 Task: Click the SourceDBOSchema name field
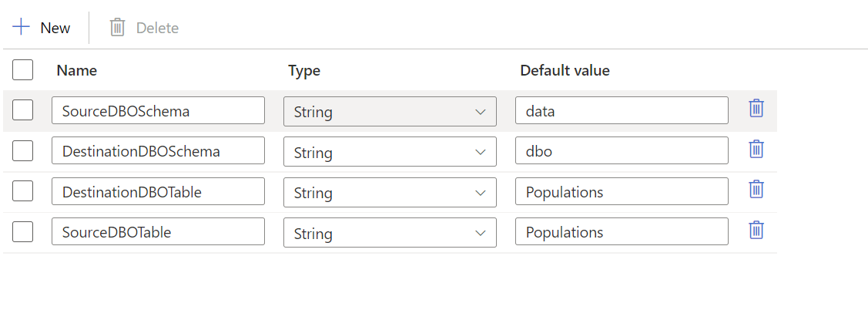click(x=159, y=111)
